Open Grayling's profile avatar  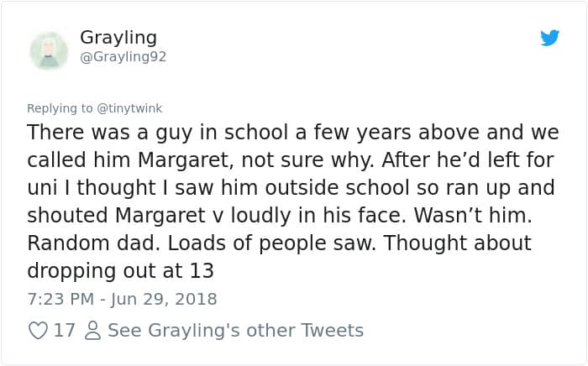pyautogui.click(x=49, y=50)
